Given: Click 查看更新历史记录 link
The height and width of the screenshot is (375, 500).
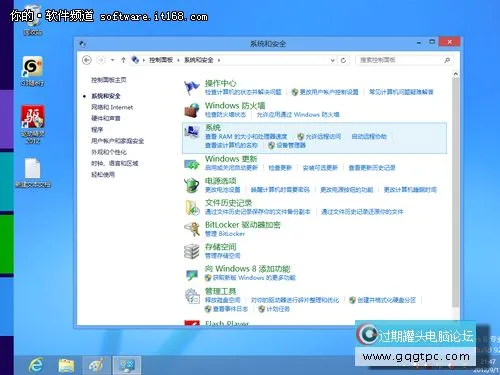Looking at the screenshot, I should click(372, 168).
